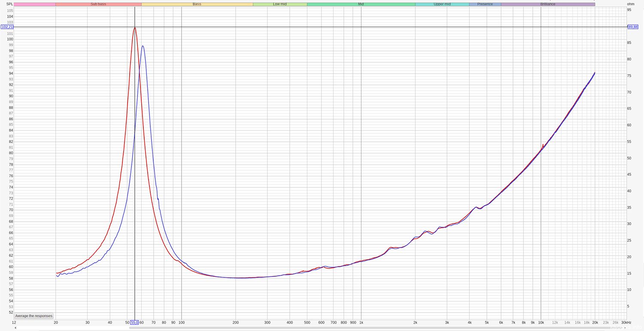Select the Upper mid band label
Screen dimensions: 644x331
tap(442, 4)
